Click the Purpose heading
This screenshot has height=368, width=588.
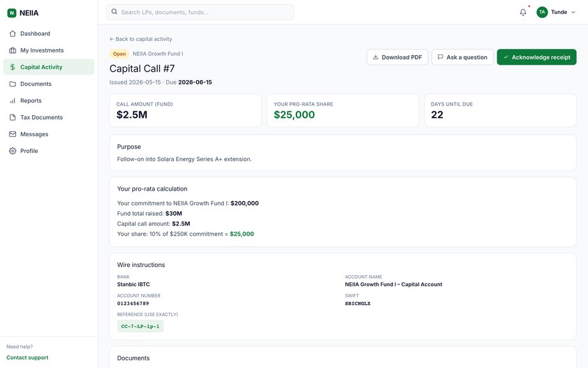click(129, 147)
